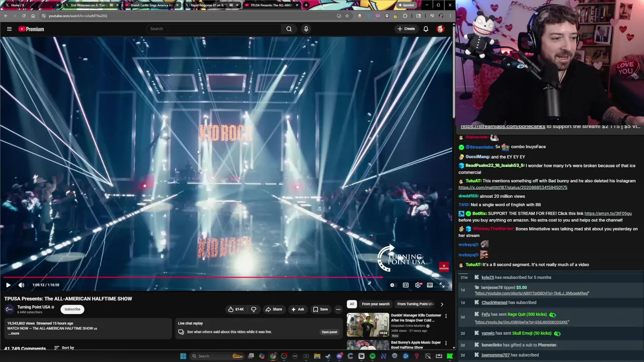The height and width of the screenshot is (362, 644).
Task: Open the x.com status link in chat
Action: click(513, 188)
